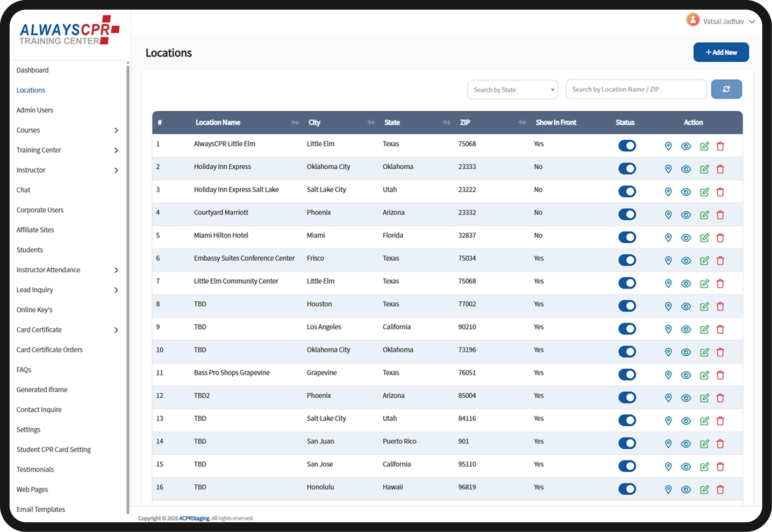Disable status switch for TBD2 Phoenix row
Viewport: 772px width, 532px height.
click(627, 397)
